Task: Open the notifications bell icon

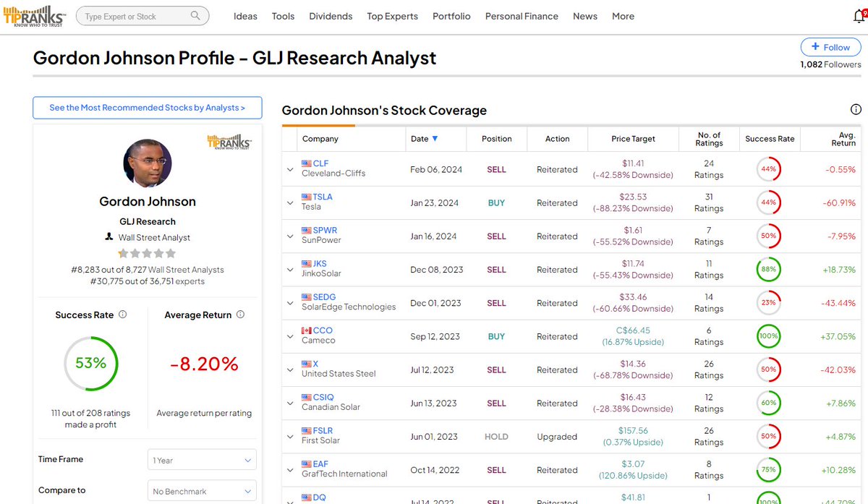Action: [859, 15]
